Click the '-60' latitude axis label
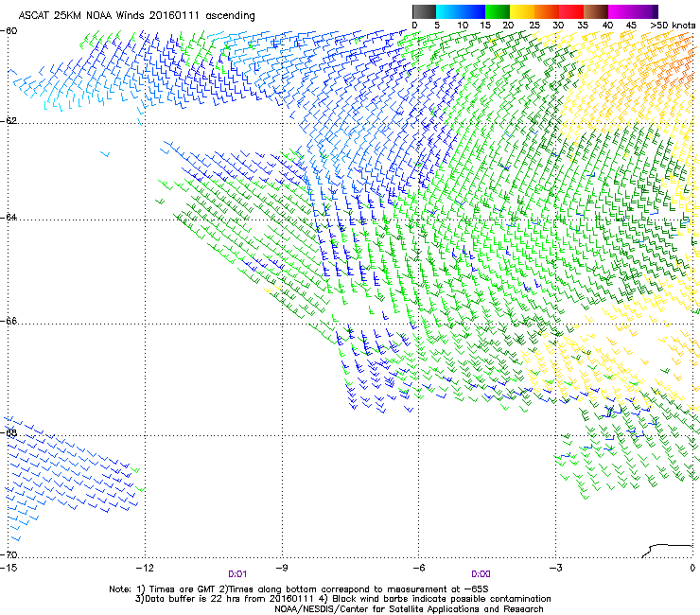 9,31
